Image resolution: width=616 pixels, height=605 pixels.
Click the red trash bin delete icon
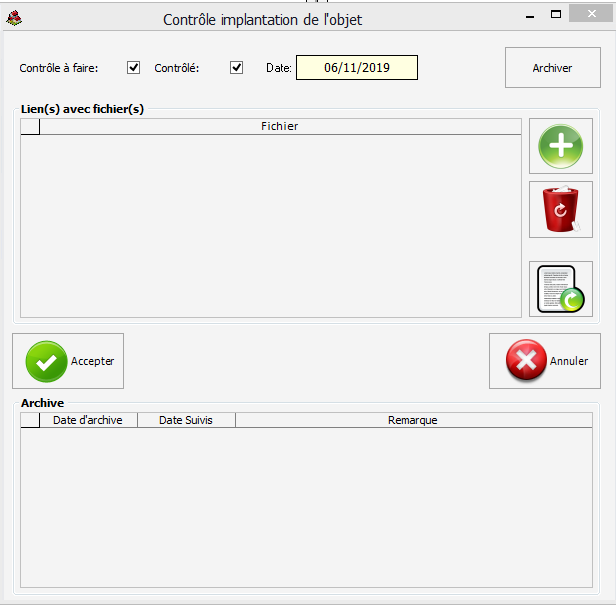(560, 209)
